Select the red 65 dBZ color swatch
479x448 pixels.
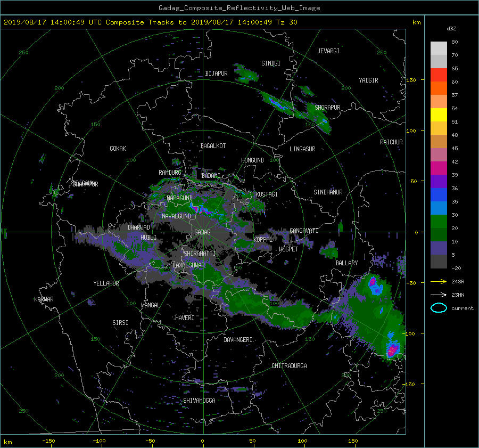(x=439, y=75)
